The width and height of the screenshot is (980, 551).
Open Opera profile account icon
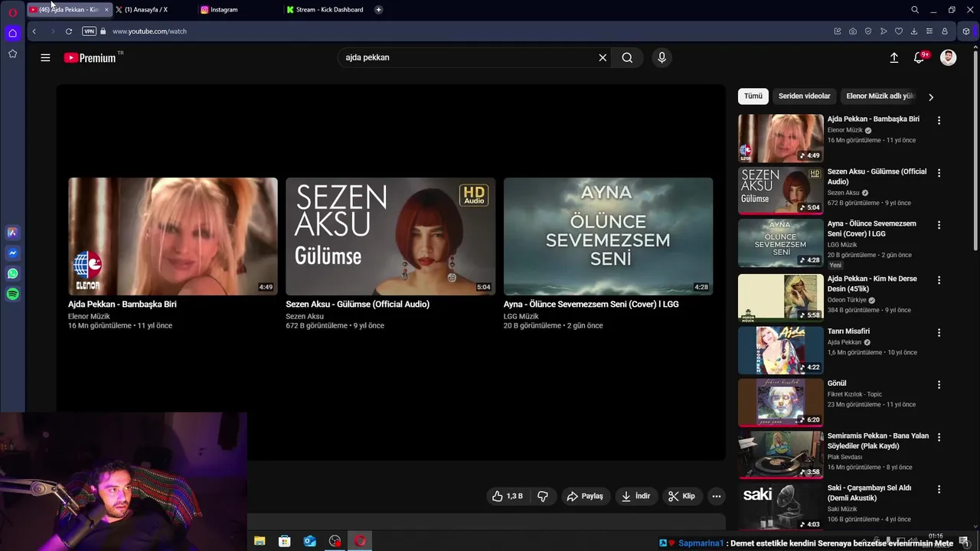pyautogui.click(x=945, y=31)
